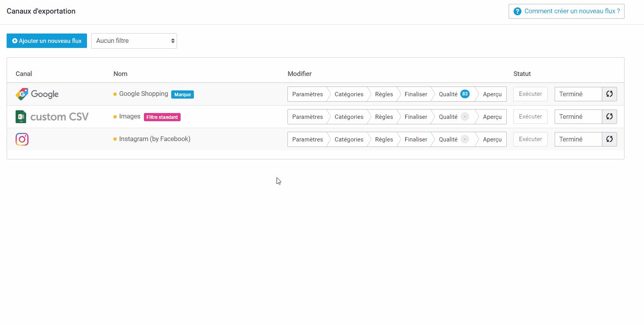Screen dimensions: 644x325
Task: Select the Images feed name
Action: pyautogui.click(x=130, y=117)
